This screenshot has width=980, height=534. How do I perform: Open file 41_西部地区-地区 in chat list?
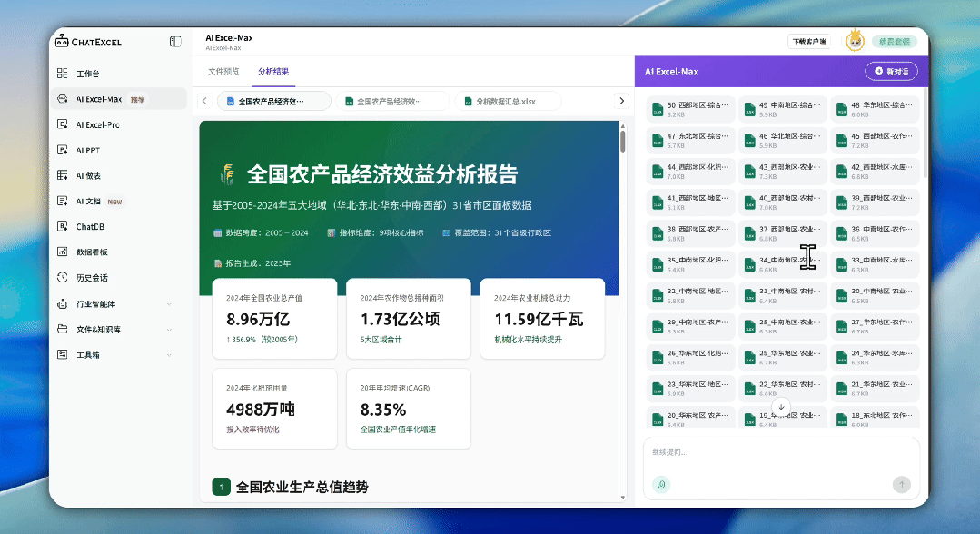click(x=690, y=202)
